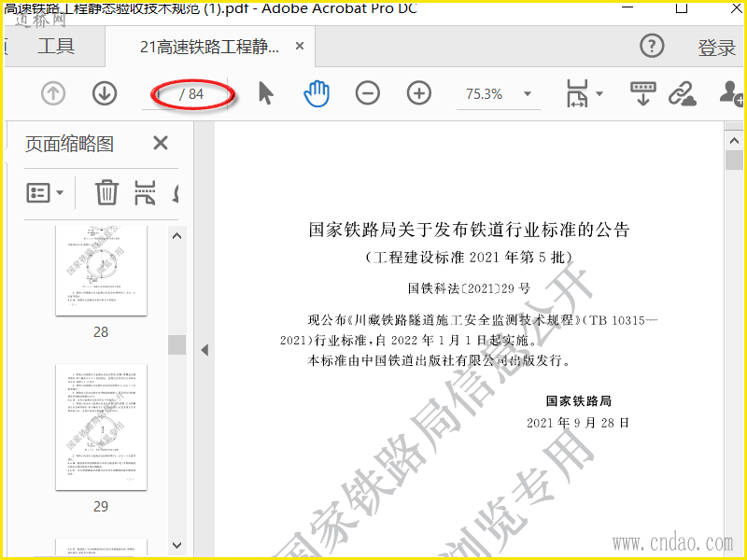747x560 pixels.
Task: Click the text 国铁科法〔2021〕29号
Action: (x=470, y=288)
